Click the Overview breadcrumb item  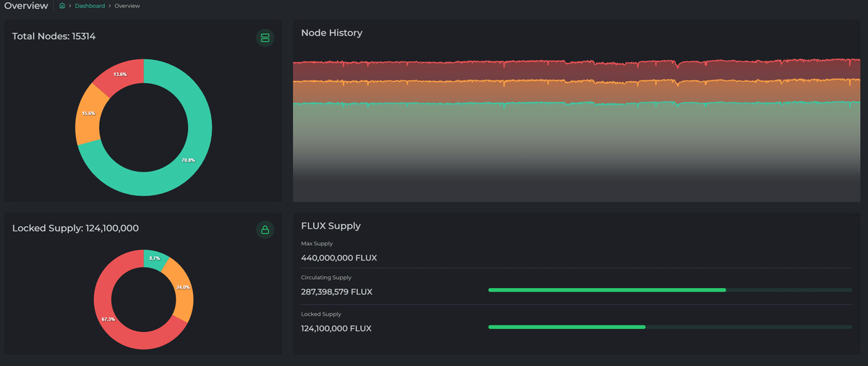click(127, 6)
